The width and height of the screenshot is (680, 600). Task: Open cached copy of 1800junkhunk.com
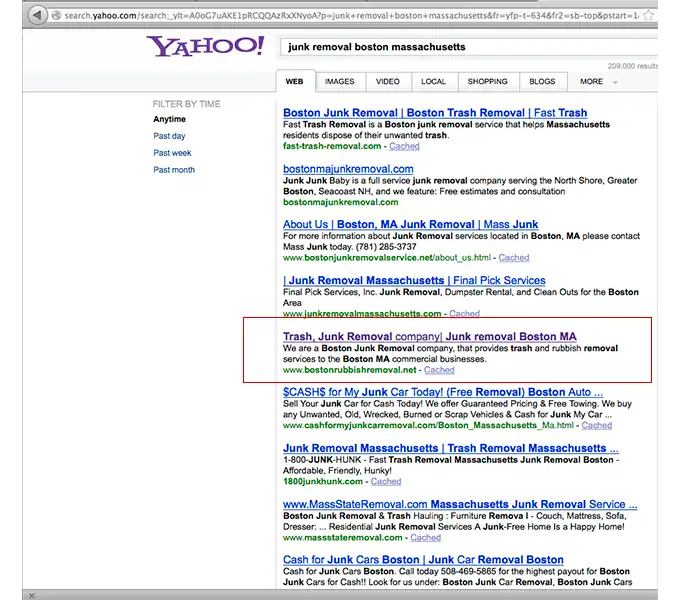[386, 481]
